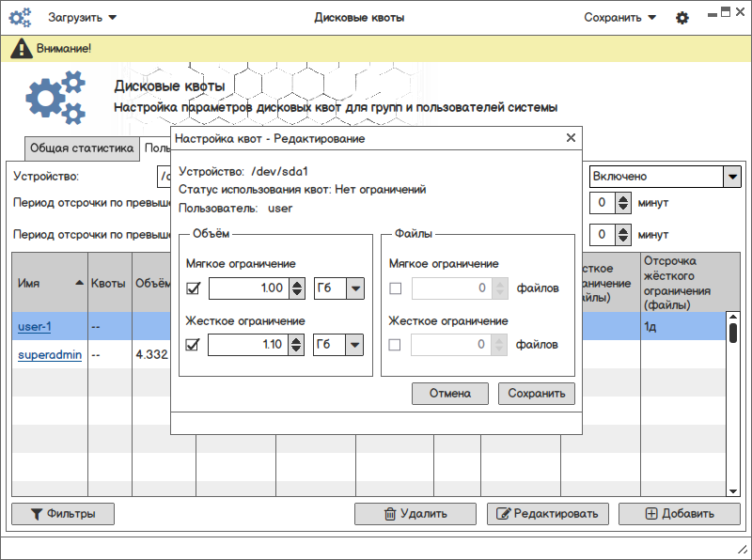Viewport: 752px width, 560px height.
Task: Click the sort arrow in Имя column
Action: pyautogui.click(x=80, y=283)
